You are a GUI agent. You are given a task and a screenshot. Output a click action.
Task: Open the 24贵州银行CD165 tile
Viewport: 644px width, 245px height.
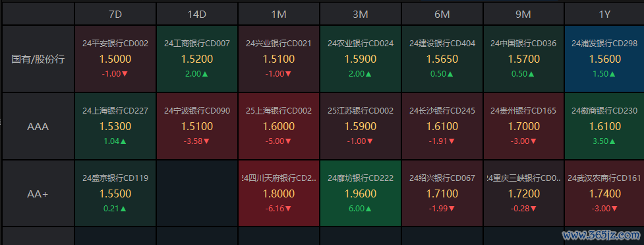click(523, 126)
